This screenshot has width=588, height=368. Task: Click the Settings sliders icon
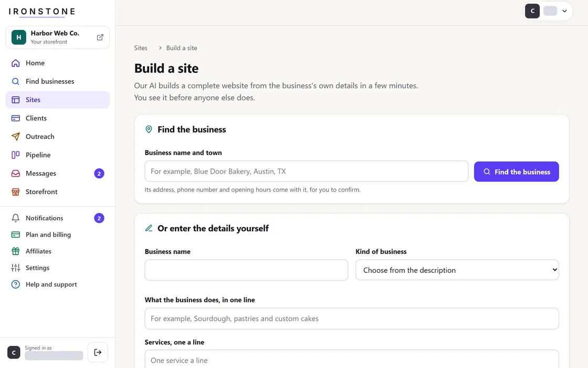(x=15, y=268)
